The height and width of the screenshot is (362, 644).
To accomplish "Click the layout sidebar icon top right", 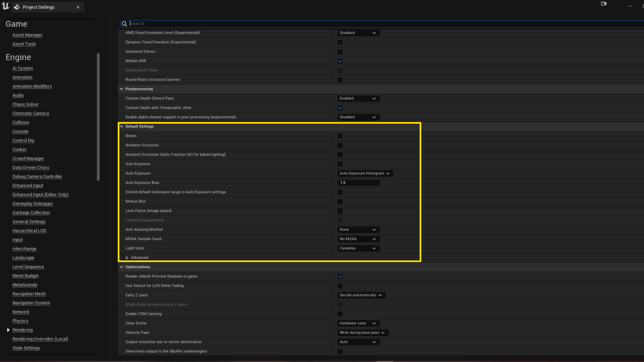I will 604,4.
